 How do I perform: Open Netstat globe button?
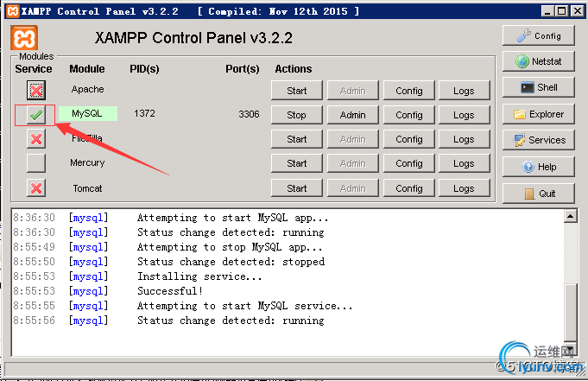point(539,61)
